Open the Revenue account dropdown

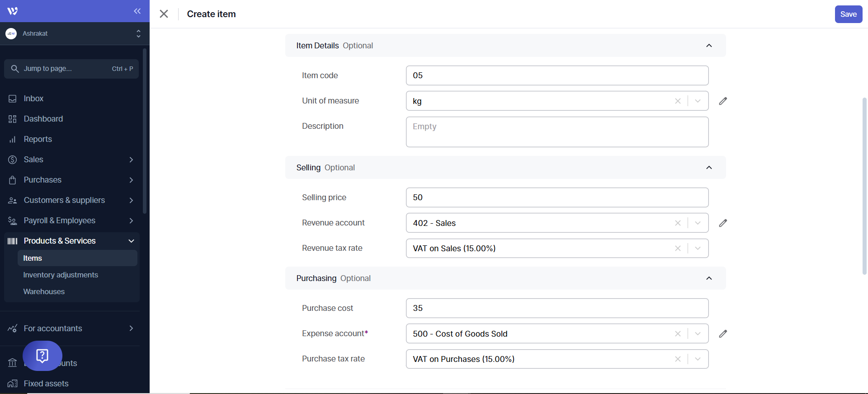(x=698, y=223)
